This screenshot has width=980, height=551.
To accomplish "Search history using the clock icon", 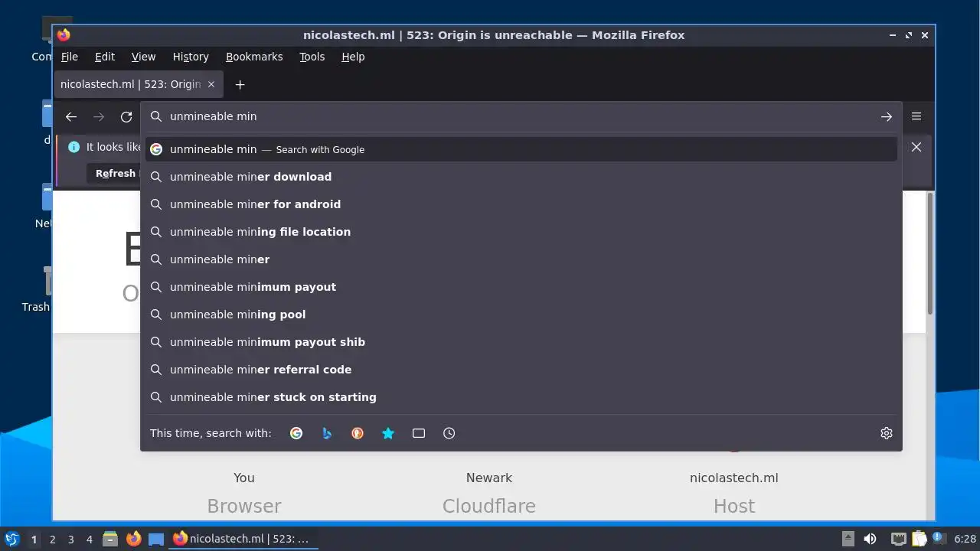I will point(449,433).
